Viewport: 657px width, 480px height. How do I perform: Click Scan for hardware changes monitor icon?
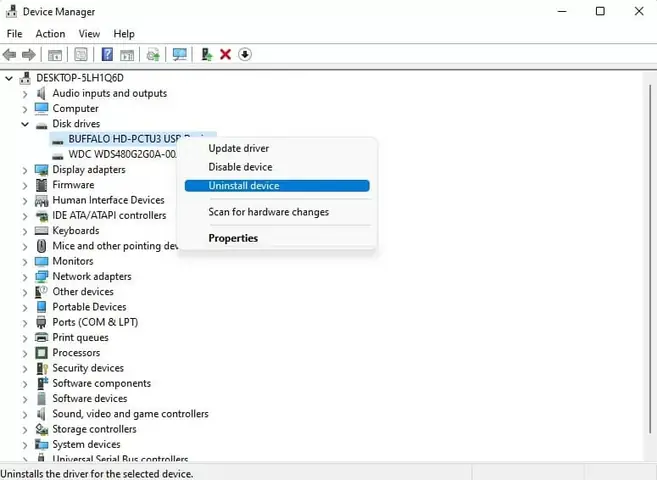pos(180,54)
